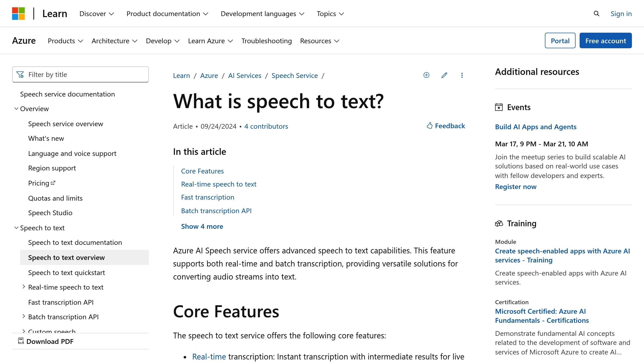The height and width of the screenshot is (362, 644).
Task: Select Speech Studio in sidebar
Action: coord(50,213)
